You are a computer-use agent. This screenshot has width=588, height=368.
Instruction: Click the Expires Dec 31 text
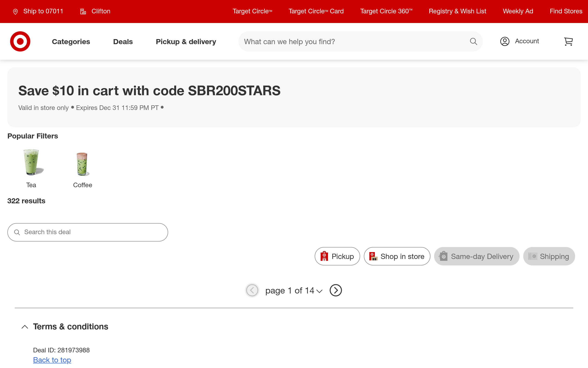117,108
